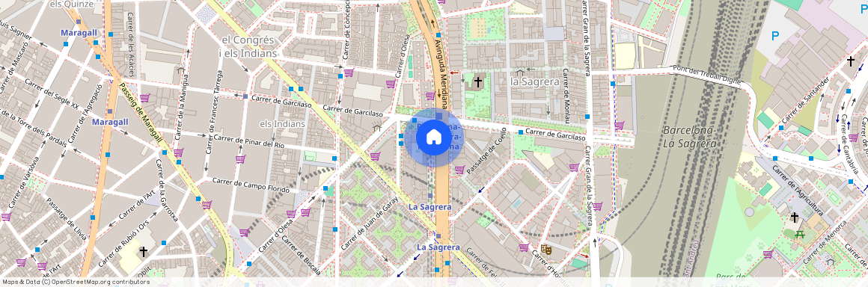This screenshot has height=287, width=868.
Task: Select shopping cart next to the upper Carrer d'Olesa label
Action: point(391,84)
